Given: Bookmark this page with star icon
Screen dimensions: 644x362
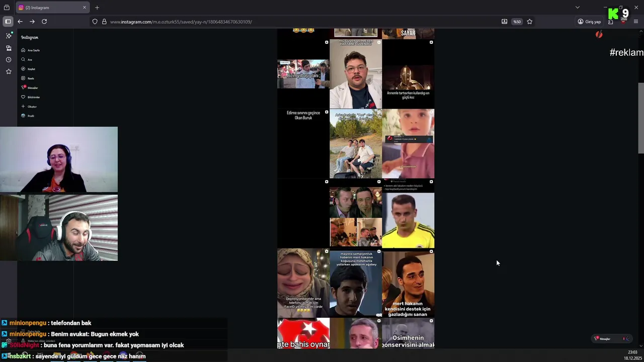Looking at the screenshot, I should point(529,22).
